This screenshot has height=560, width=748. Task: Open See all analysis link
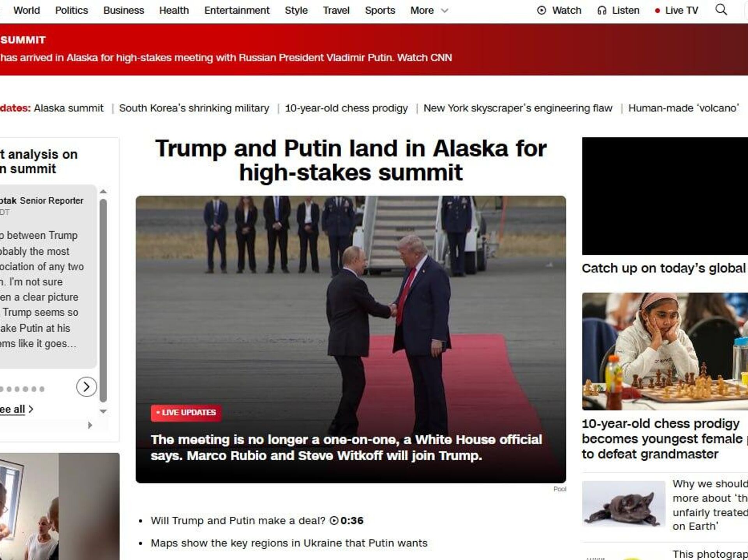click(x=16, y=409)
